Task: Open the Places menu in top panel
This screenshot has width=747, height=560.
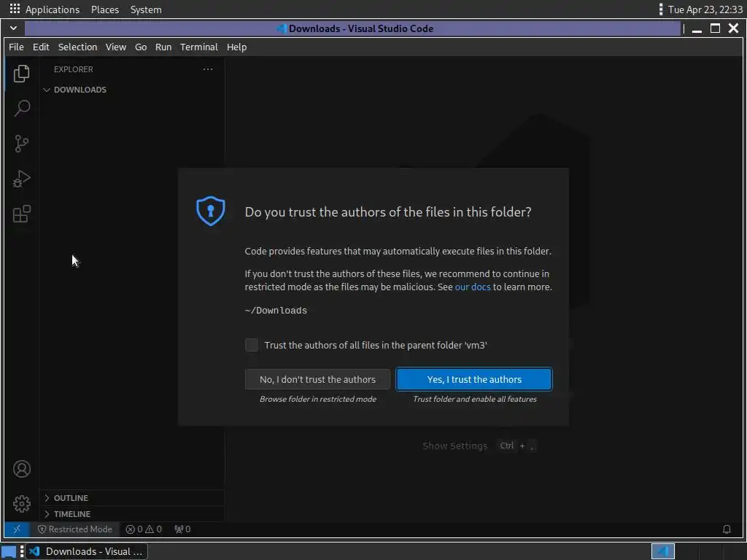Action: click(x=105, y=9)
